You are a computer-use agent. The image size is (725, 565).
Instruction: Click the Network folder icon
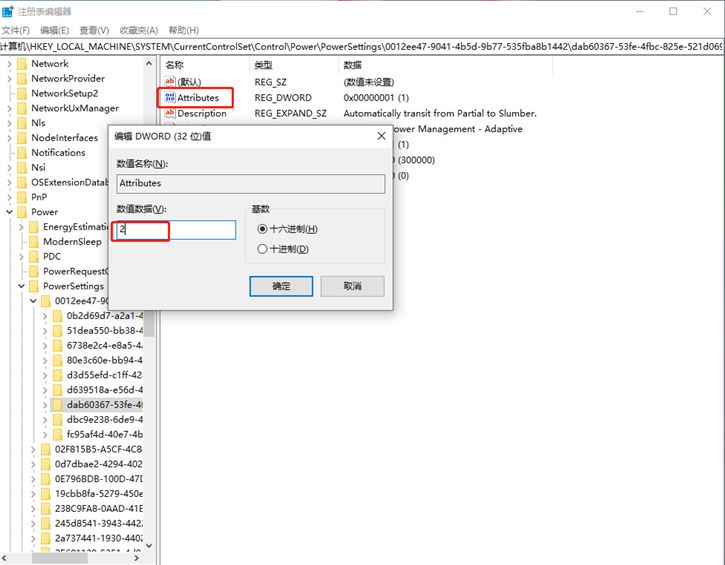point(20,63)
